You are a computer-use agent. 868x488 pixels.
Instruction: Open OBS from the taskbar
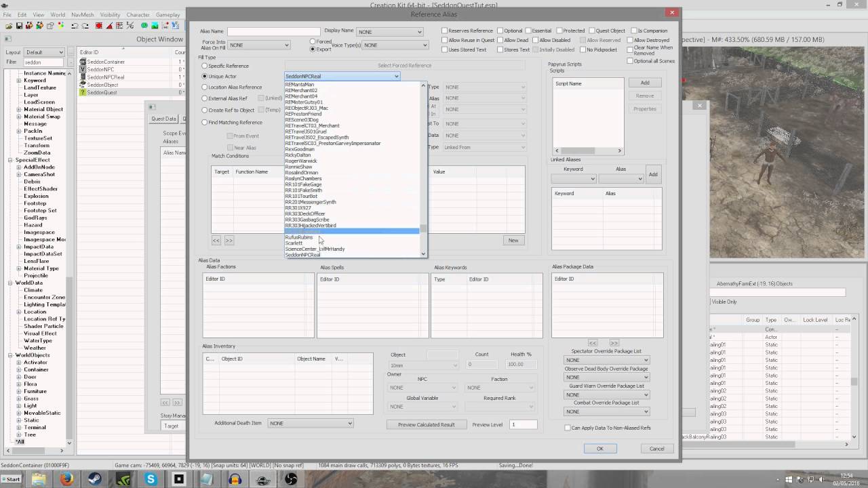click(x=291, y=479)
